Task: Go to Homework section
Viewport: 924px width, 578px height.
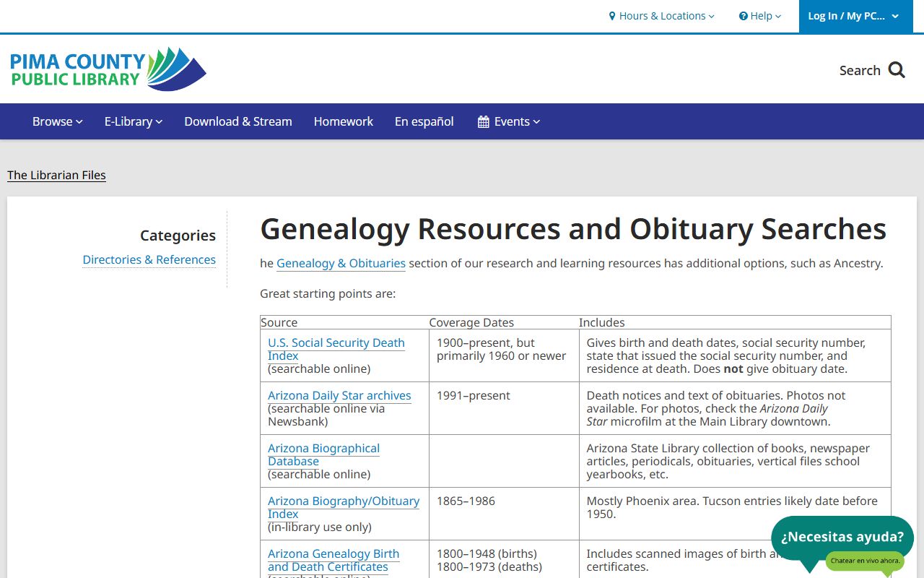Action: click(x=344, y=121)
